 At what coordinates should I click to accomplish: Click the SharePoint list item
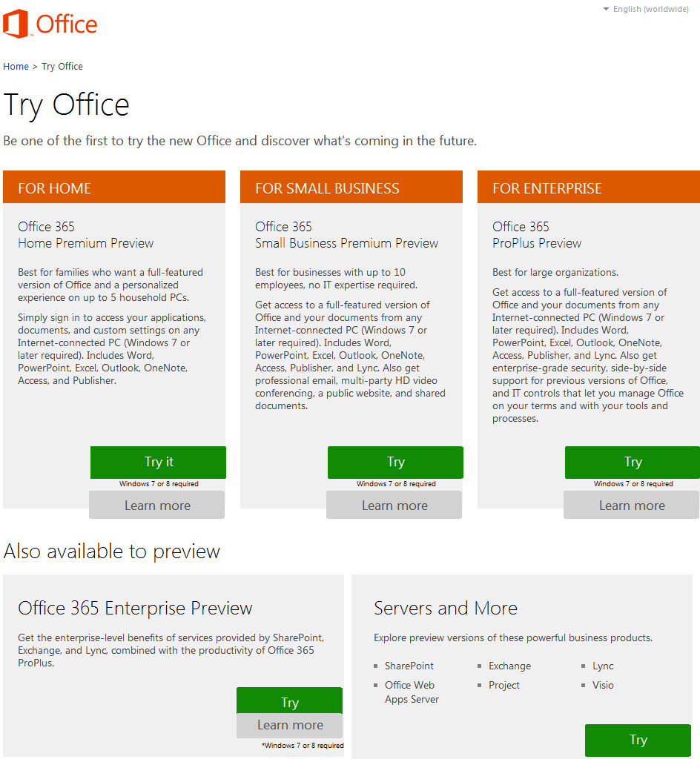(x=409, y=666)
